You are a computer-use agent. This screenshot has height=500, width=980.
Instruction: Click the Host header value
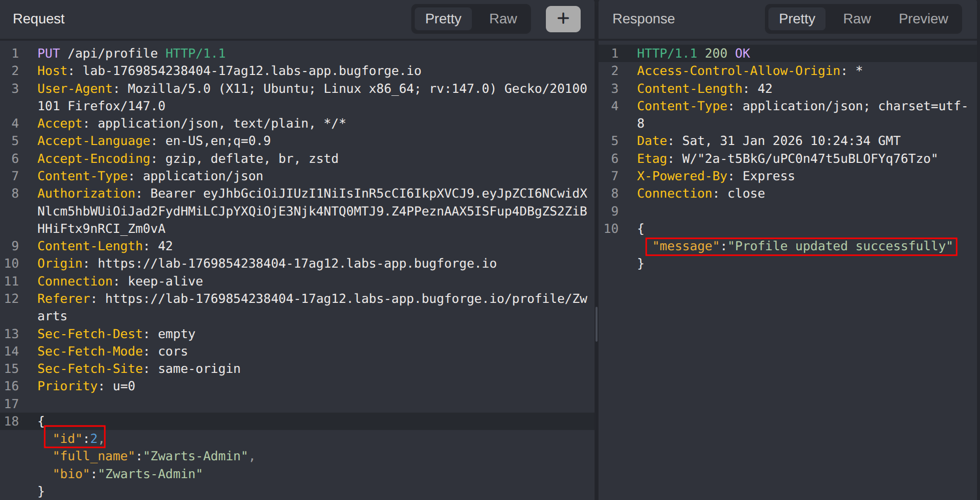pyautogui.click(x=252, y=71)
